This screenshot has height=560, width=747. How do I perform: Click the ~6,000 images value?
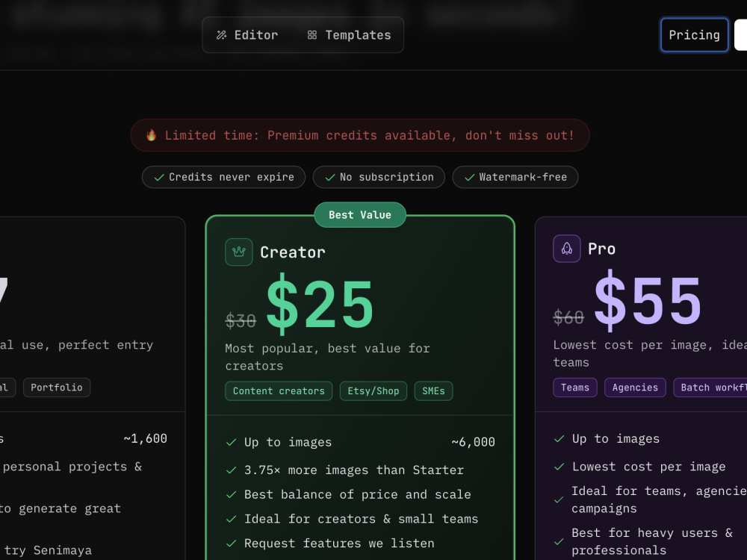473,442
